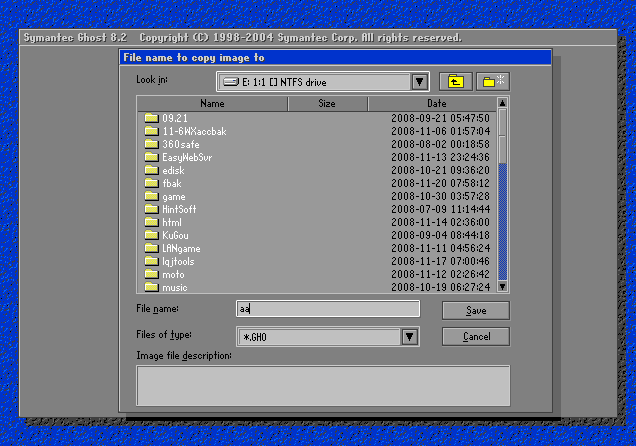Select the LANgame folder name
This screenshot has height=446, width=636.
pyautogui.click(x=181, y=249)
